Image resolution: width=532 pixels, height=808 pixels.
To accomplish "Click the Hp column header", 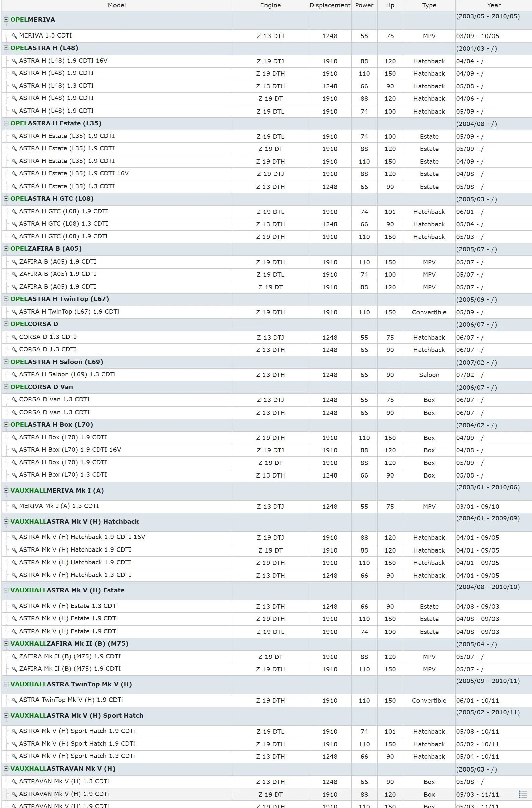I will 390,5.
